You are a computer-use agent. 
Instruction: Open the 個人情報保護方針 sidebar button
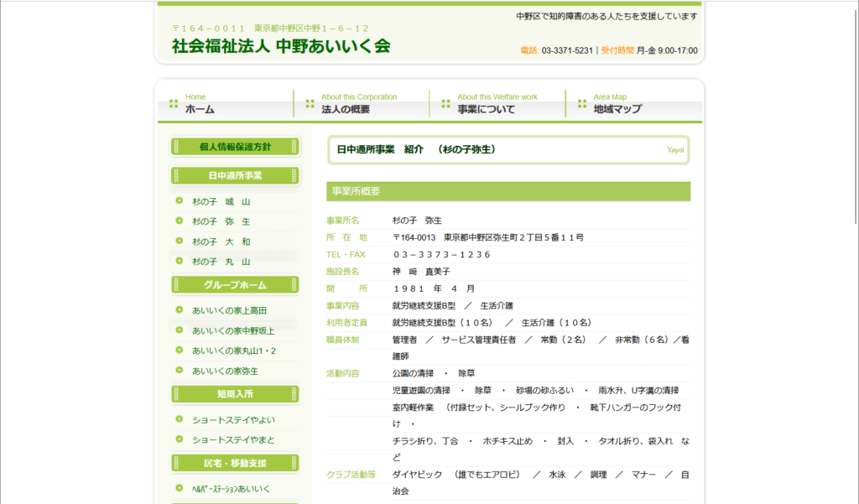(x=235, y=147)
